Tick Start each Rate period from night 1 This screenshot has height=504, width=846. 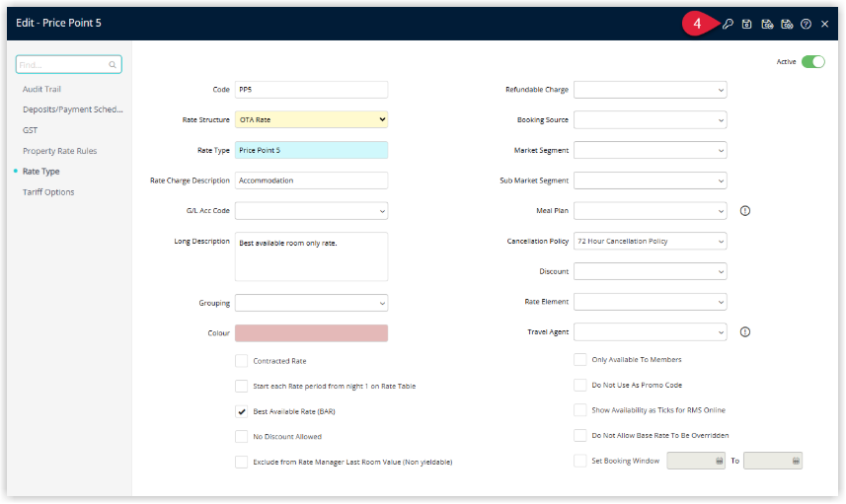click(241, 386)
